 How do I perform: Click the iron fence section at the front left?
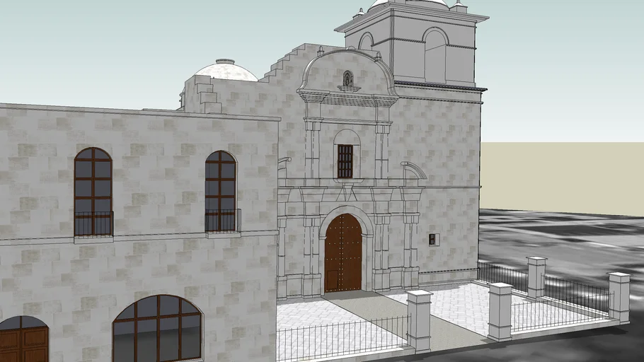click(x=340, y=338)
